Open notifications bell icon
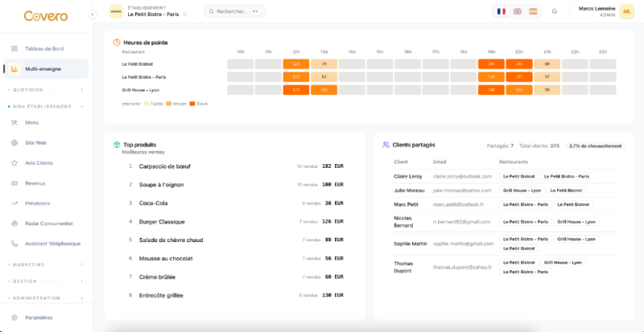Screen dimensions: 644x332 coord(554,11)
